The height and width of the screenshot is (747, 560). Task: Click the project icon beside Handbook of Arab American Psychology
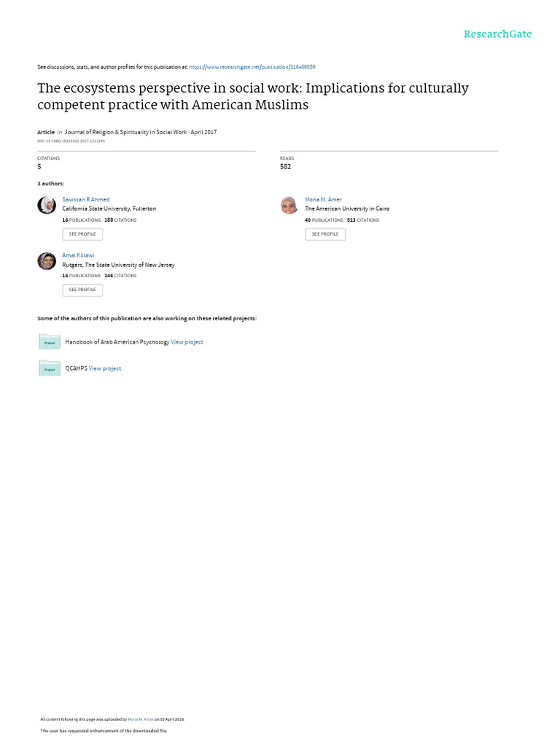point(50,341)
